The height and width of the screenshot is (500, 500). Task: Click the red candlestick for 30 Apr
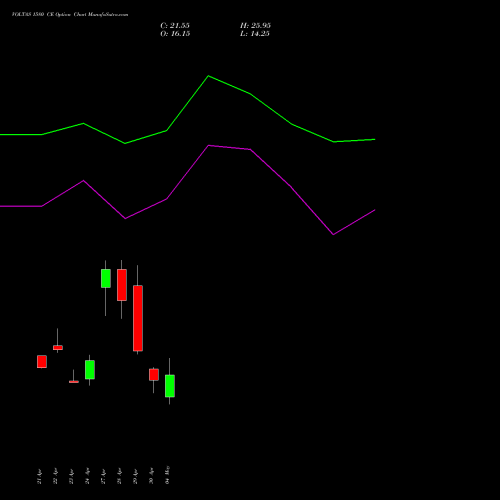(x=154, y=375)
